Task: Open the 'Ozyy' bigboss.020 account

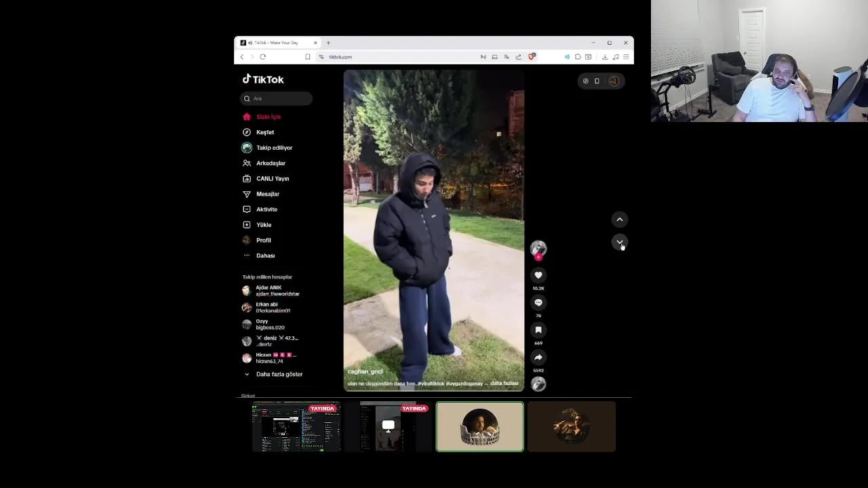Action: (264, 325)
